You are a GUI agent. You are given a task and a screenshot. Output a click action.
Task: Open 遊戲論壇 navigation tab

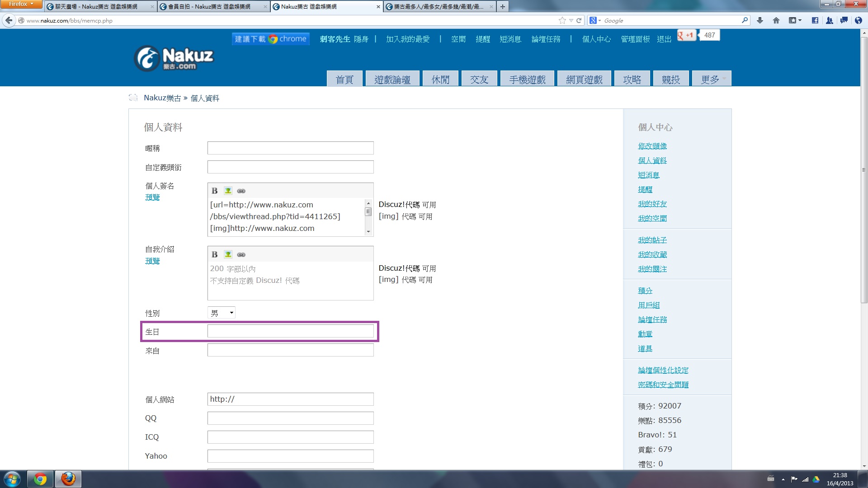tap(392, 79)
